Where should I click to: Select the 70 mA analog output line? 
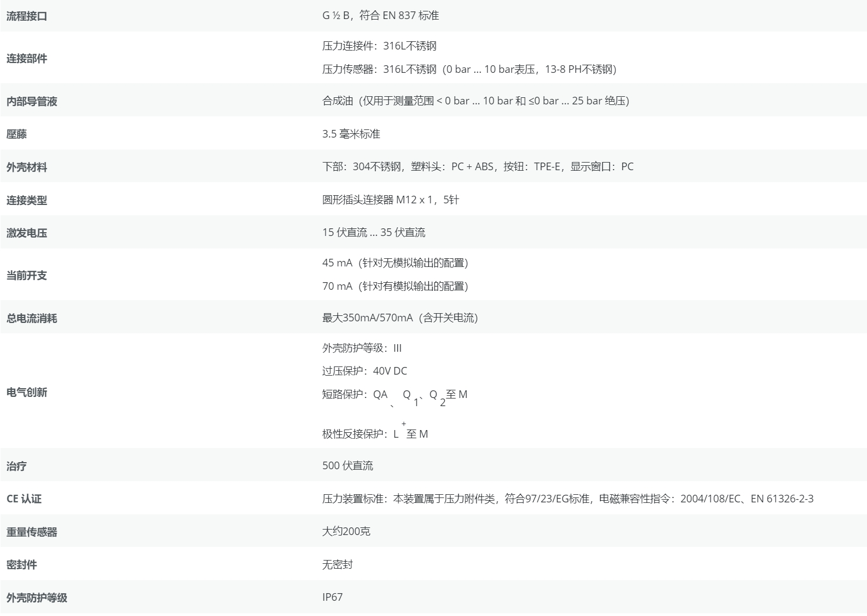(395, 287)
